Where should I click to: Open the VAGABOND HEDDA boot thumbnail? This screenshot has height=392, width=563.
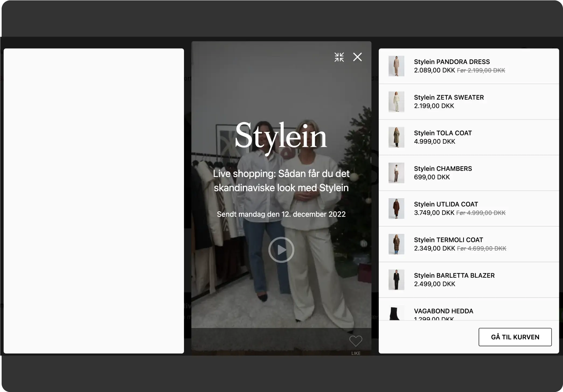coord(396,313)
